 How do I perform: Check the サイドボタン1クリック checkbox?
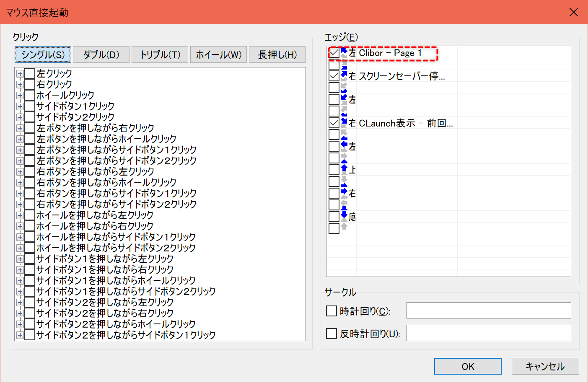click(30, 106)
